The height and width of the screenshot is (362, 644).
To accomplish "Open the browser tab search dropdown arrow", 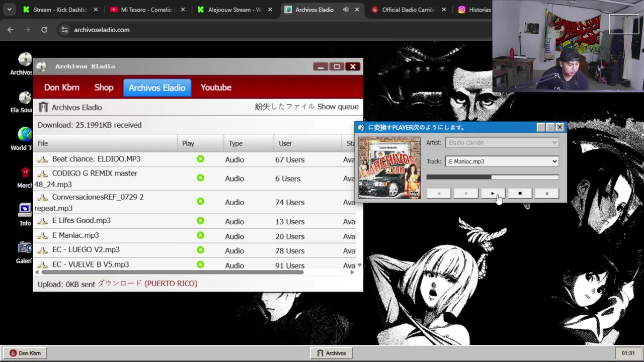I will (x=9, y=10).
